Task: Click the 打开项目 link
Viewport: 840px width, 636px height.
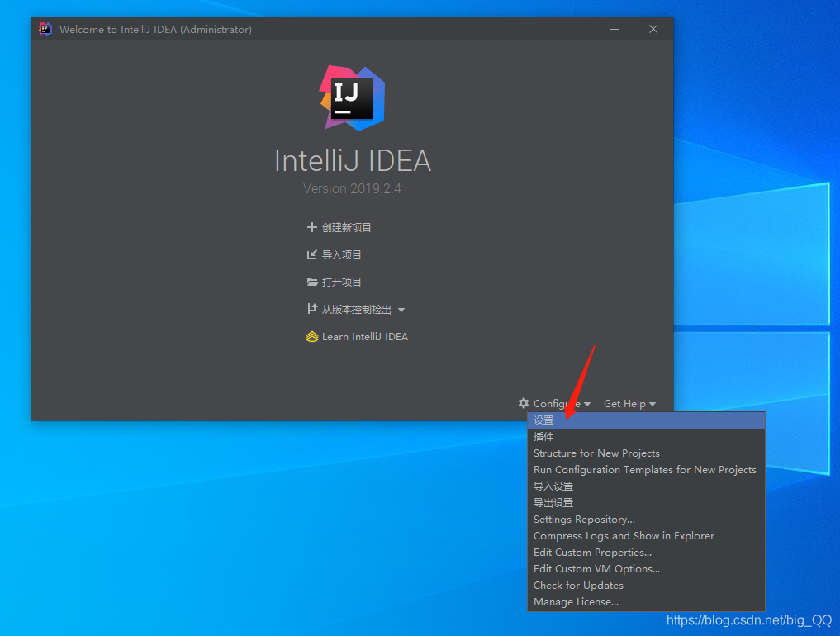Action: pyautogui.click(x=342, y=282)
